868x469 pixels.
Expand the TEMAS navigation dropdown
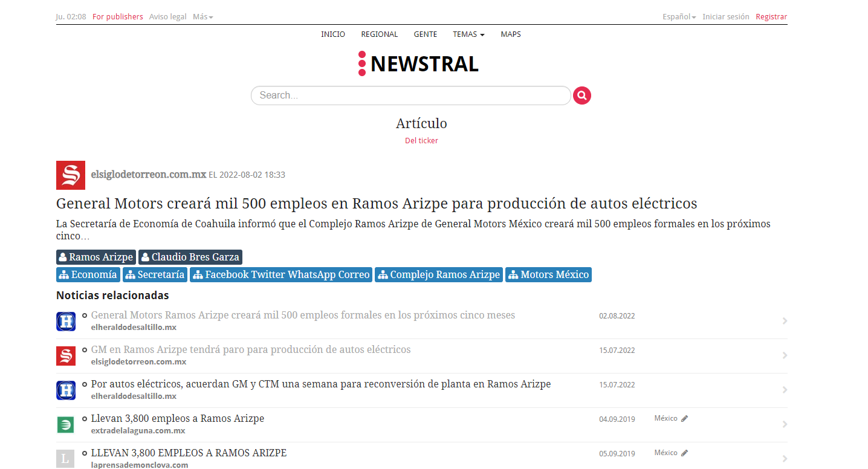(468, 34)
